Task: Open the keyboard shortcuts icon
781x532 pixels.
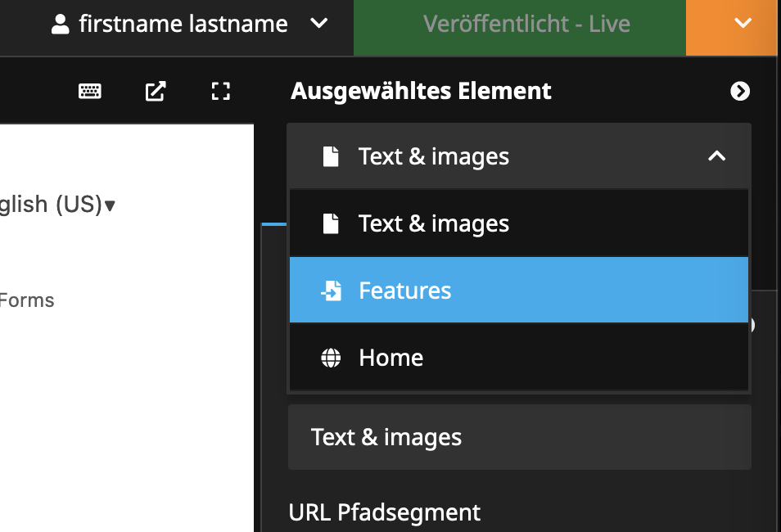Action: 90,91
